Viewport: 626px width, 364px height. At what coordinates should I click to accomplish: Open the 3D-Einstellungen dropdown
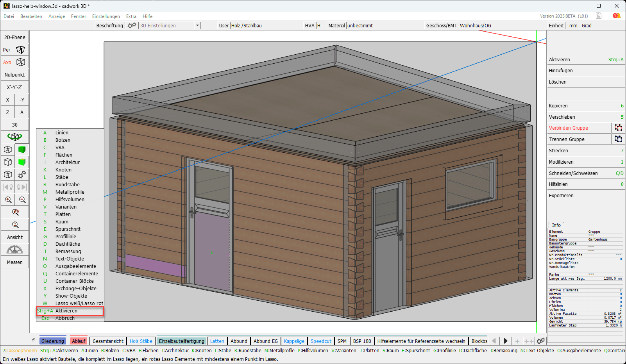coord(170,25)
